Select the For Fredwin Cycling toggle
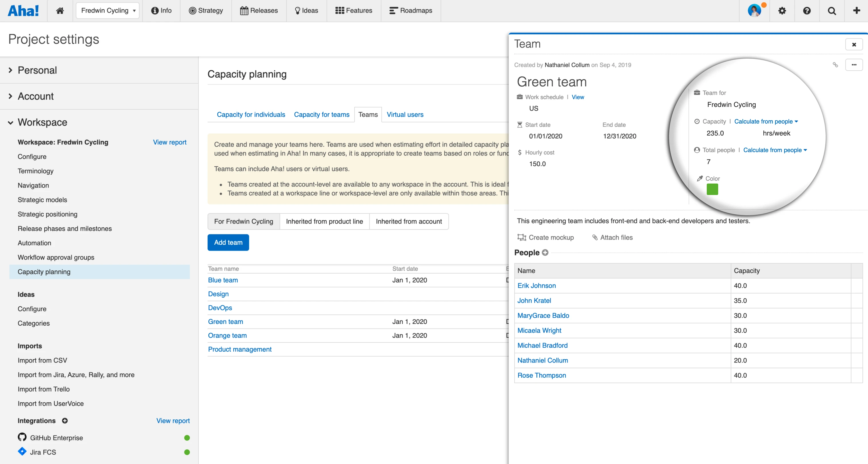 coord(243,221)
